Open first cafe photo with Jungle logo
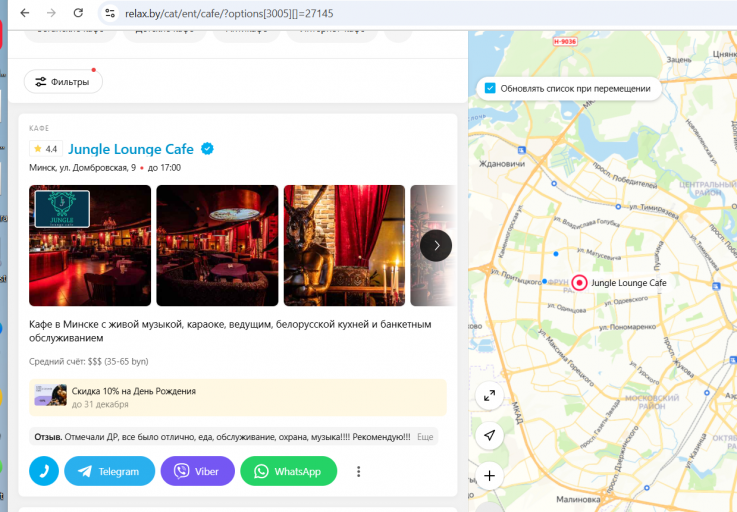Viewport: 737px width, 512px height. click(x=90, y=245)
